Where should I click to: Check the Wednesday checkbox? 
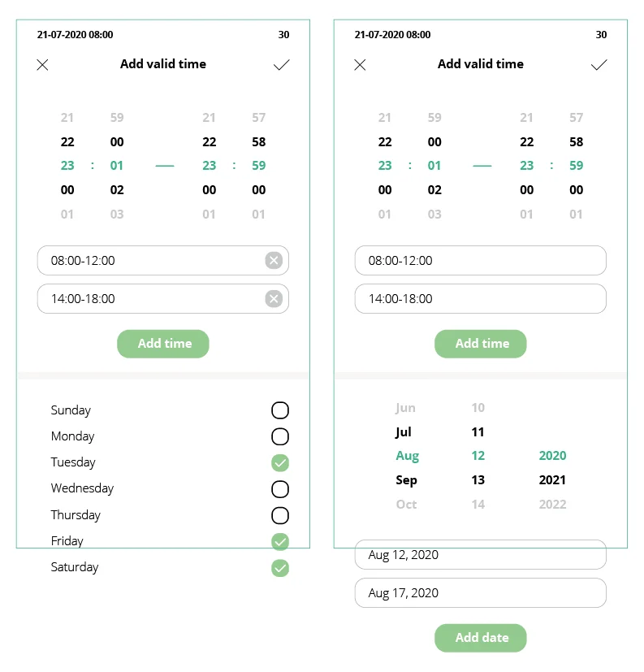(280, 489)
